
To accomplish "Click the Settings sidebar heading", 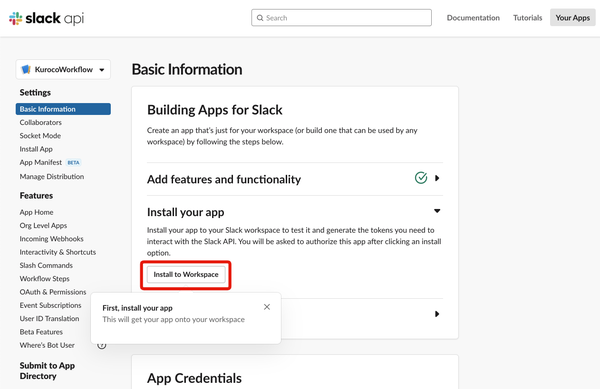I will tap(35, 93).
